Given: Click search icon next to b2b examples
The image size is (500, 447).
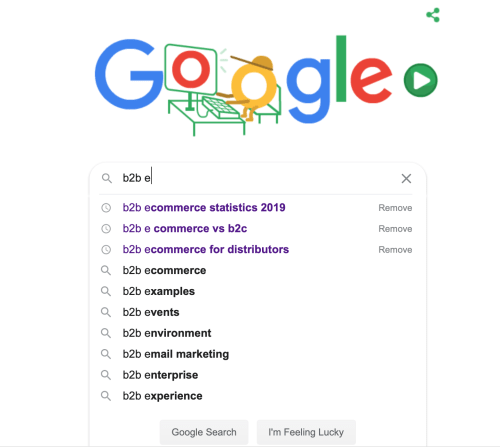Looking at the screenshot, I should (106, 291).
